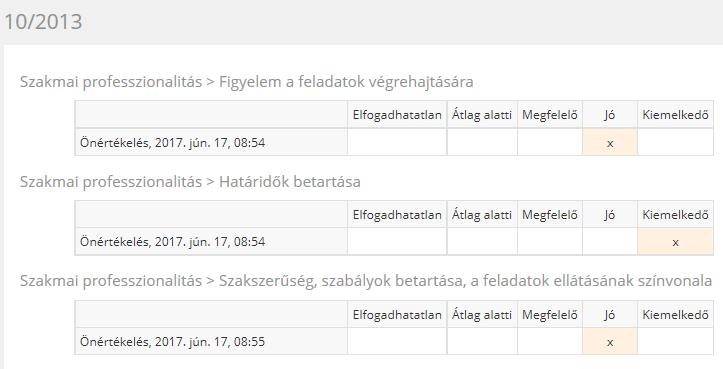Click the checked Jó cell under Szakszerűség section
723x369 pixels.
click(610, 342)
